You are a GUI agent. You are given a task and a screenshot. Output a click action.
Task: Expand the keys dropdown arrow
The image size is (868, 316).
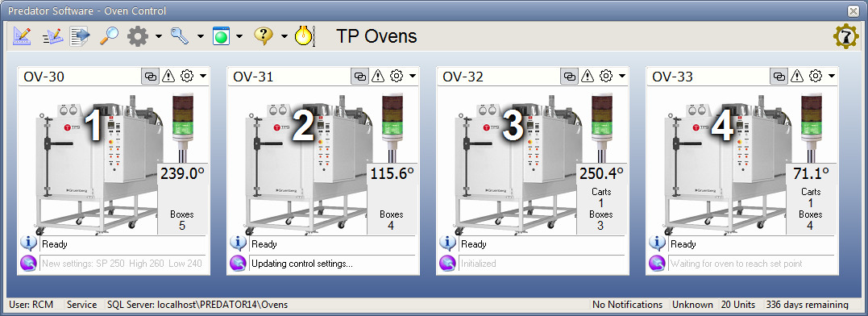201,36
